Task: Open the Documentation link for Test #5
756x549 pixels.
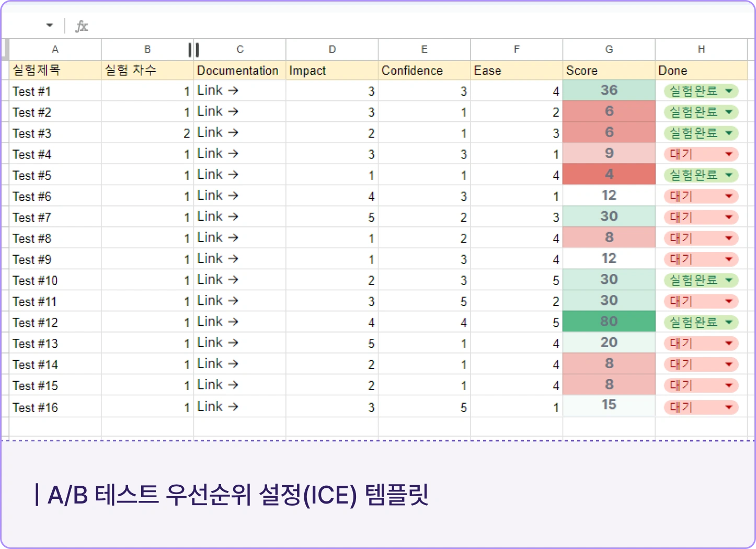Action: 217,174
